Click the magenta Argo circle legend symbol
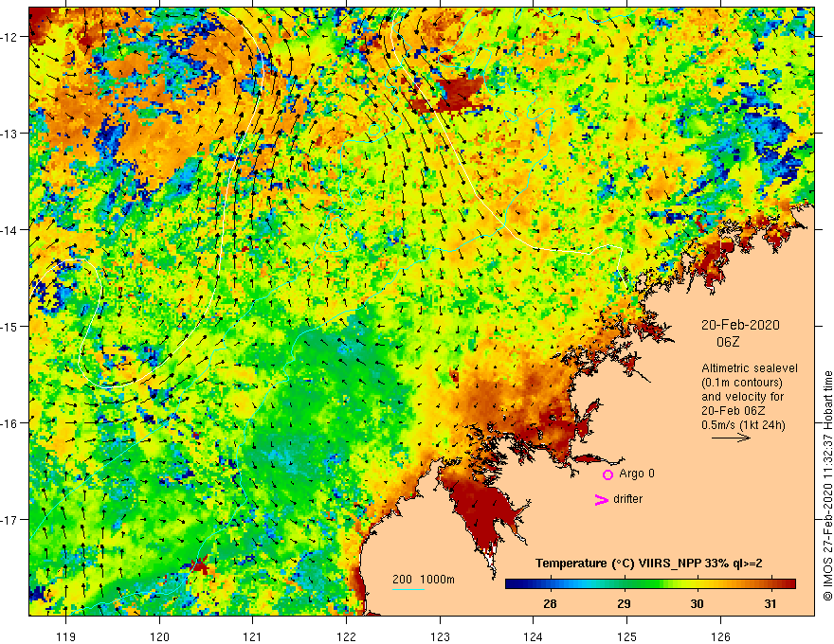Screen dimensions: 834x644 click(607, 474)
